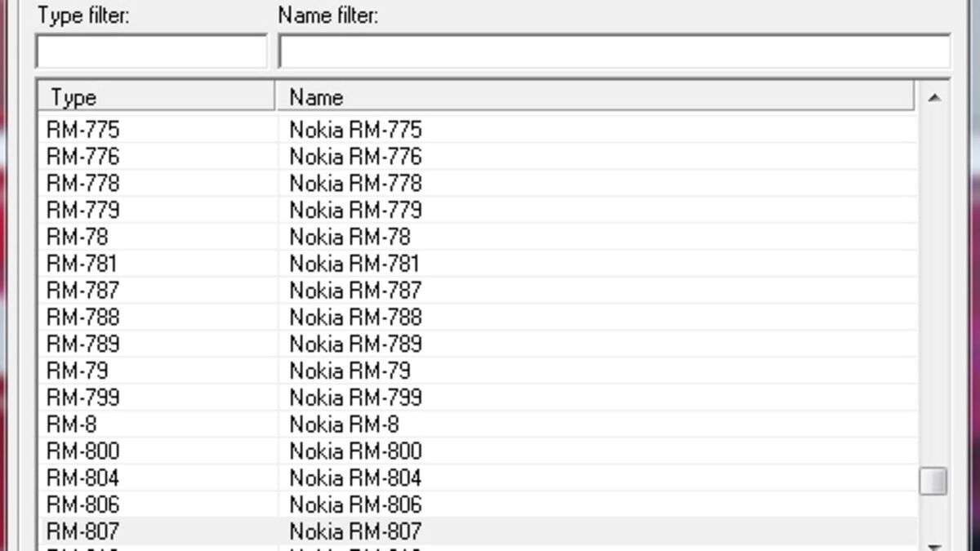Pick the Nokia RM-781 entry

(x=355, y=264)
